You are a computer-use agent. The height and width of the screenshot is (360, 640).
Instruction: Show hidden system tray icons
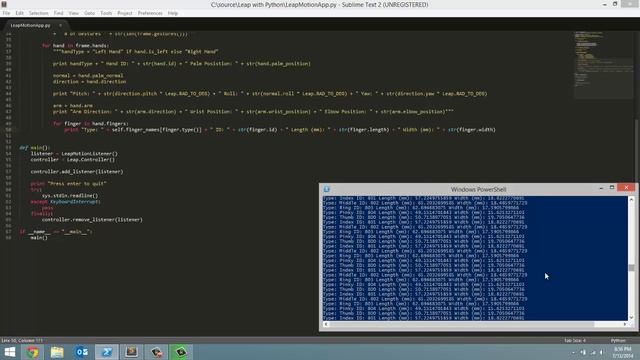tap(573, 352)
